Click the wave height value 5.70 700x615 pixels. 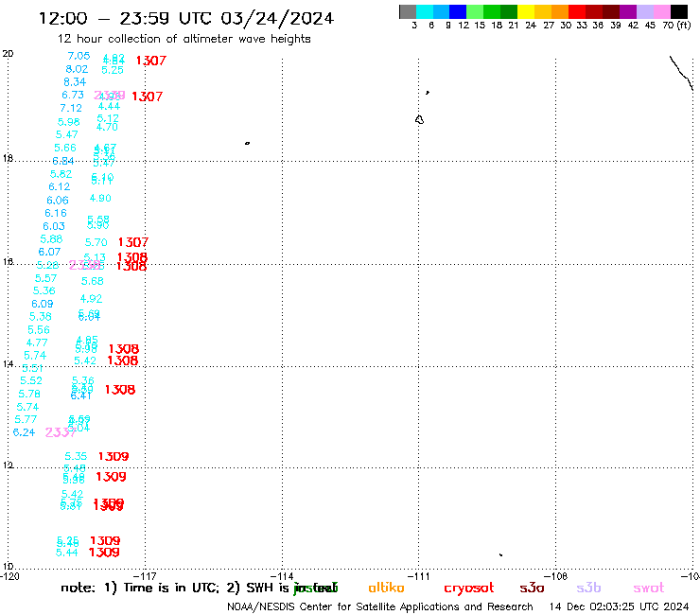tap(96, 242)
